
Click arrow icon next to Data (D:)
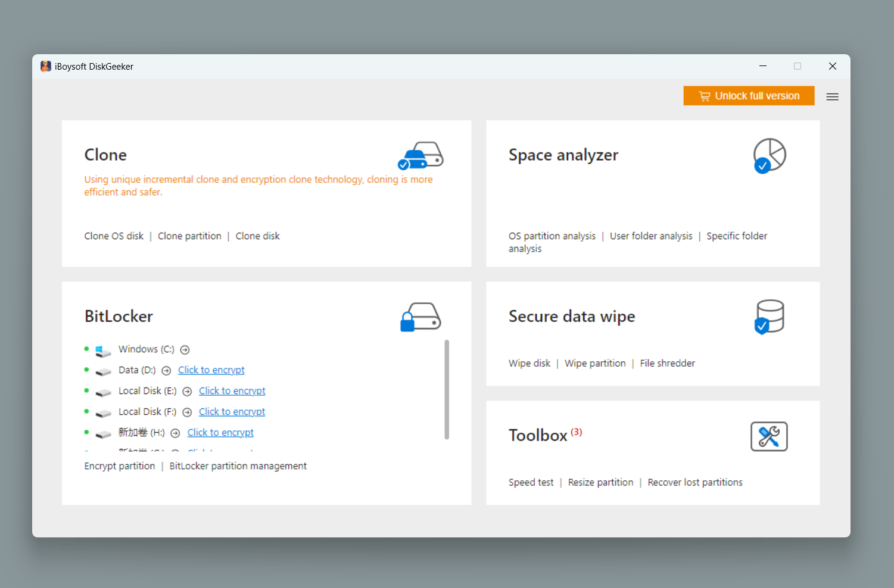point(166,371)
